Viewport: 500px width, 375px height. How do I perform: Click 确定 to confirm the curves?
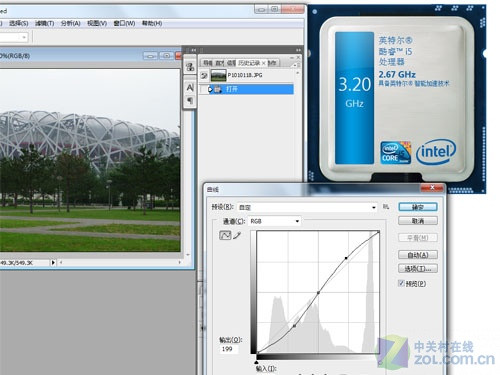pos(418,207)
